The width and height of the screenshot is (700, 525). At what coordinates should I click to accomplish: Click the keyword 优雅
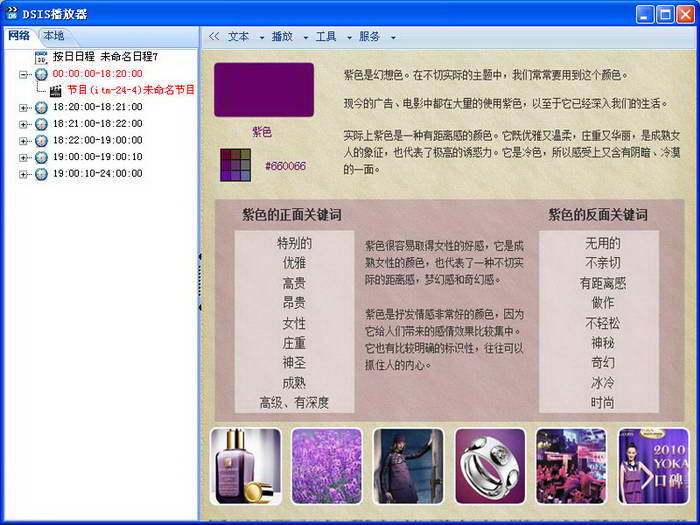(x=294, y=262)
